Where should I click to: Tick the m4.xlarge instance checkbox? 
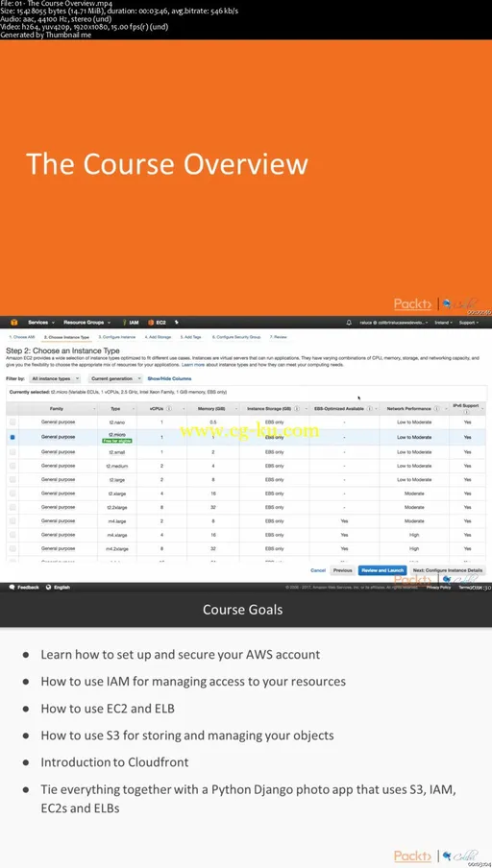pyautogui.click(x=12, y=536)
